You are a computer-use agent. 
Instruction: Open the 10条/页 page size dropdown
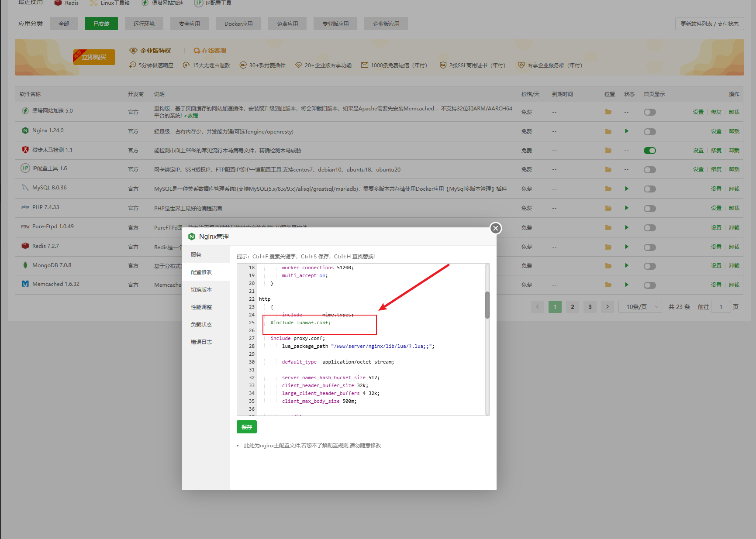tap(640, 307)
